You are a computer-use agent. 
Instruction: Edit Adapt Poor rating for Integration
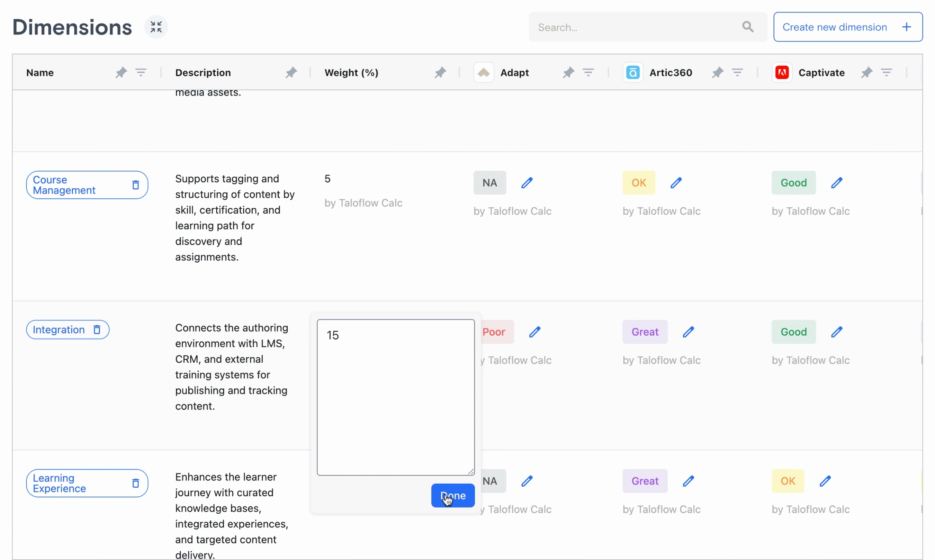(x=535, y=332)
